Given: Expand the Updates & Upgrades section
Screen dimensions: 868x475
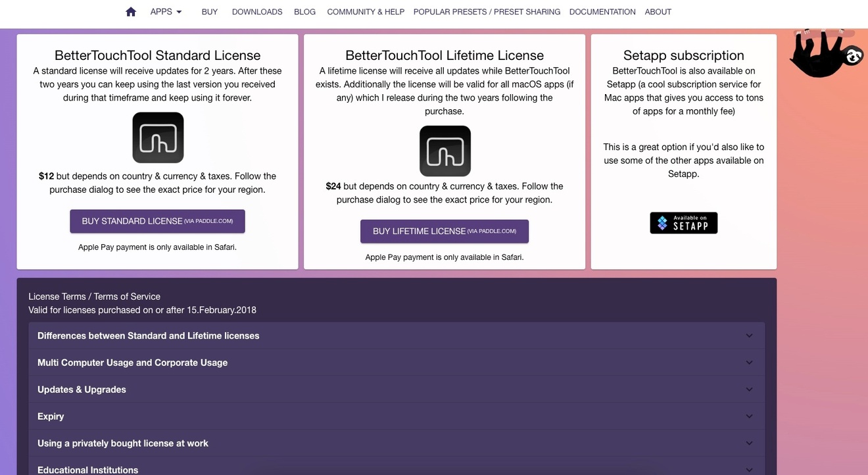Looking at the screenshot, I should pos(397,389).
